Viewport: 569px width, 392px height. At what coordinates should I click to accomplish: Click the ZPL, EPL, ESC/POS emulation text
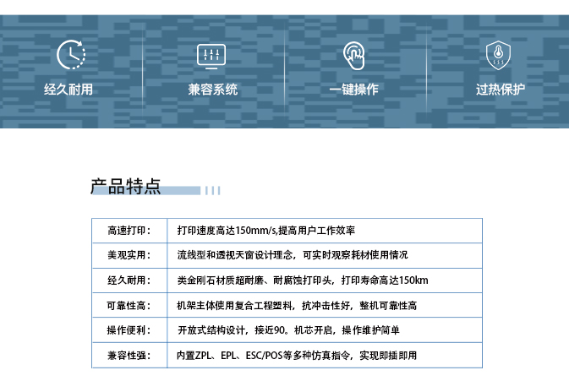coord(297,356)
